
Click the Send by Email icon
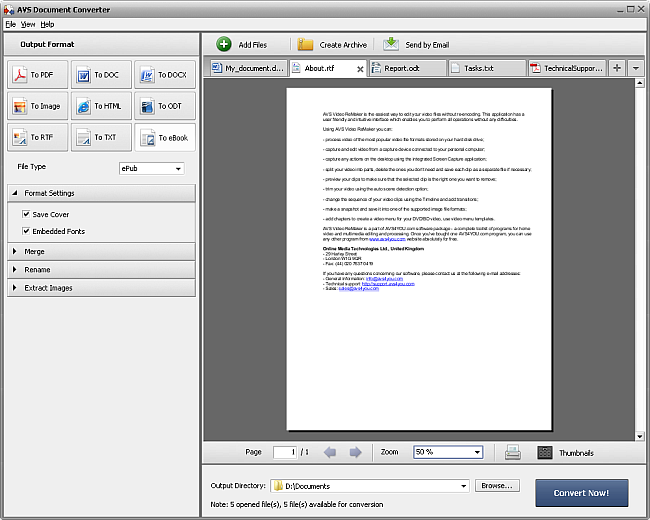[390, 44]
